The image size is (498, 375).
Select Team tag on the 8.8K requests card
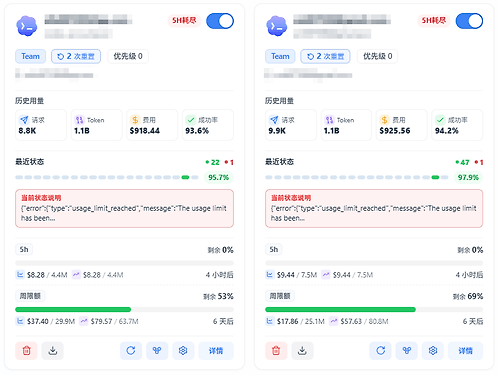30,56
